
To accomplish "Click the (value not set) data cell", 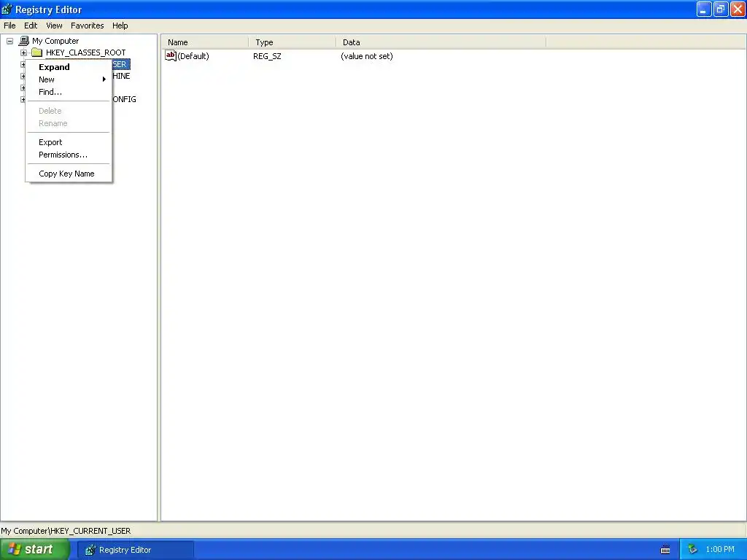I will (x=367, y=56).
